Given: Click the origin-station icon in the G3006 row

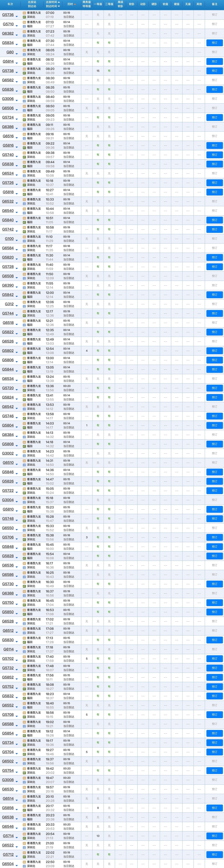Looking at the screenshot, I should (x=24, y=97).
